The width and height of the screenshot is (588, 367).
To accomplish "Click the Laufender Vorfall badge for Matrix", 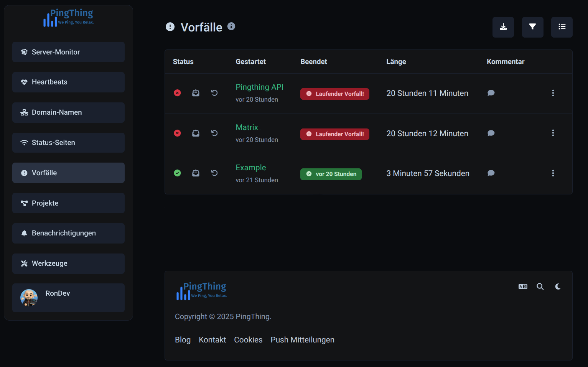I will pyautogui.click(x=334, y=134).
